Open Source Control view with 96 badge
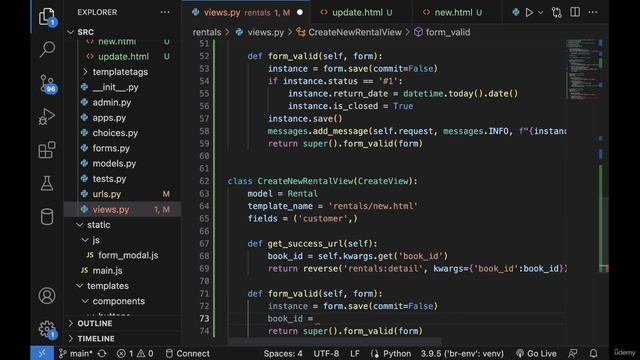This screenshot has height=360, width=640. (x=47, y=83)
